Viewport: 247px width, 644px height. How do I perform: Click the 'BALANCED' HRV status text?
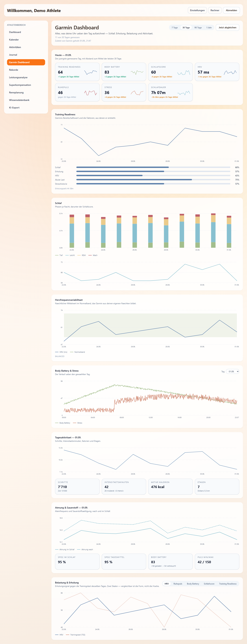pyautogui.click(x=60, y=356)
